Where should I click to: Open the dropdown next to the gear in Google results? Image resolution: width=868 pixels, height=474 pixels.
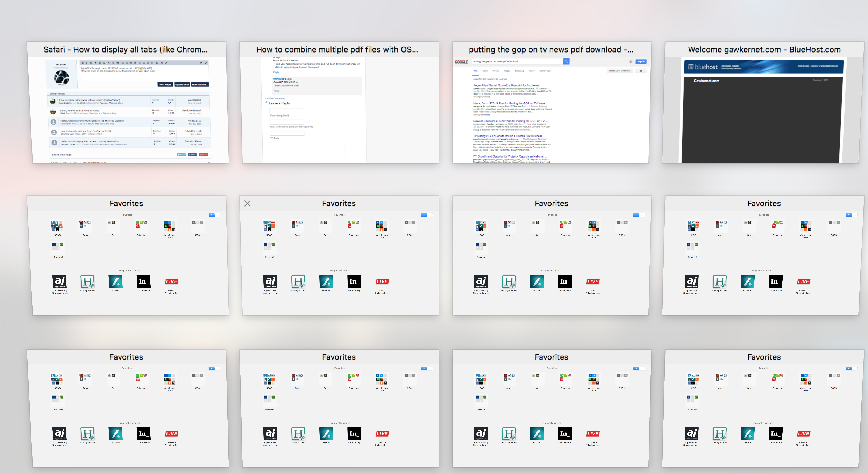coord(620,71)
